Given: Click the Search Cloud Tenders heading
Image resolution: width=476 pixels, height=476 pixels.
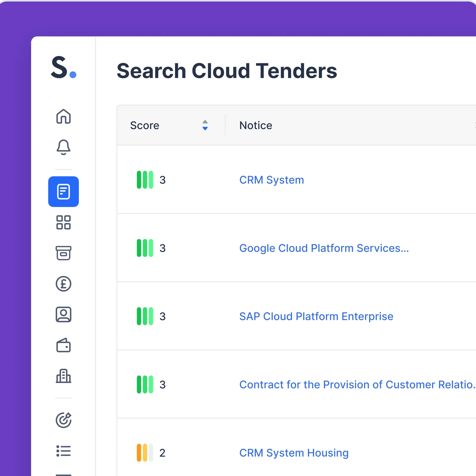Looking at the screenshot, I should [x=227, y=71].
